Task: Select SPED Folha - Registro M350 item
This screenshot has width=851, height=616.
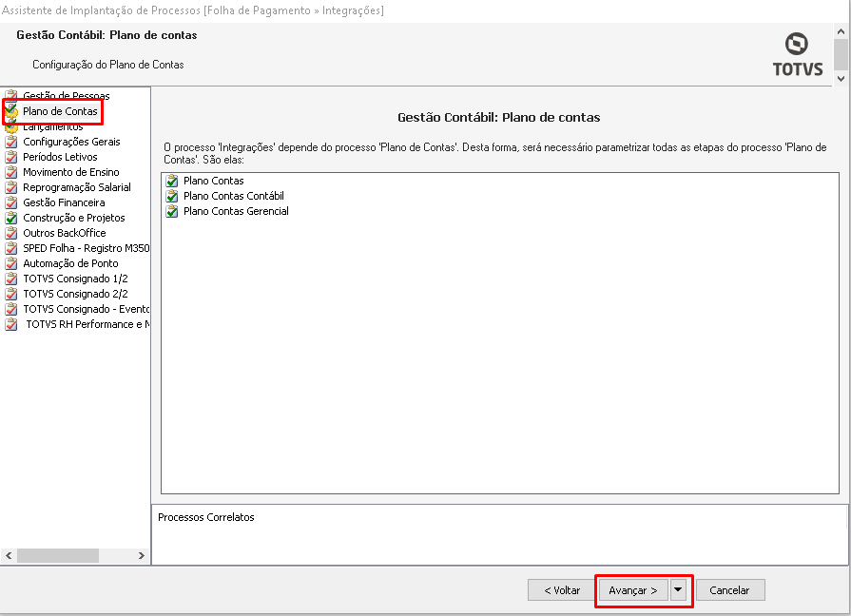Action: pyautogui.click(x=87, y=248)
